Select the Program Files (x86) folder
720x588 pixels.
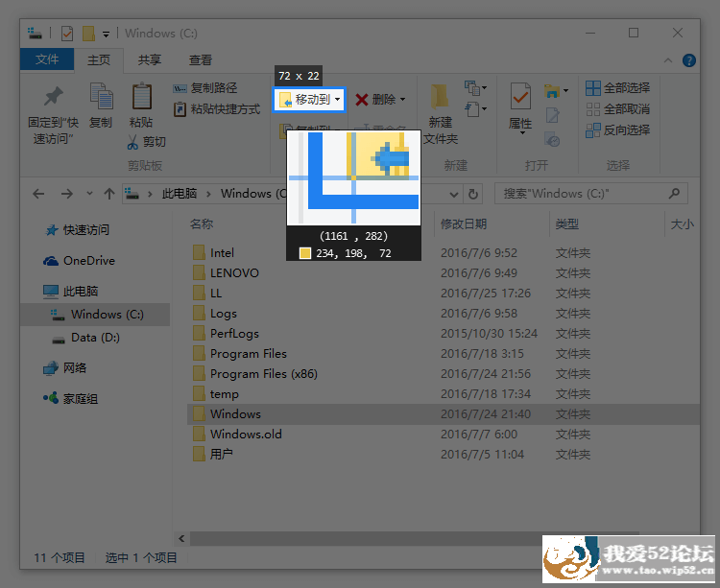[255, 374]
